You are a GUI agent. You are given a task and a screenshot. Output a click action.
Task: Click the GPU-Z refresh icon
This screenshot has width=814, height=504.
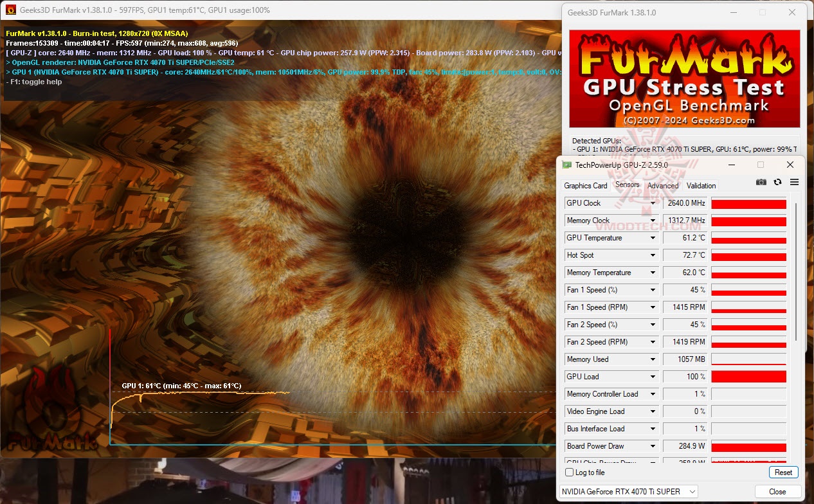(x=778, y=182)
